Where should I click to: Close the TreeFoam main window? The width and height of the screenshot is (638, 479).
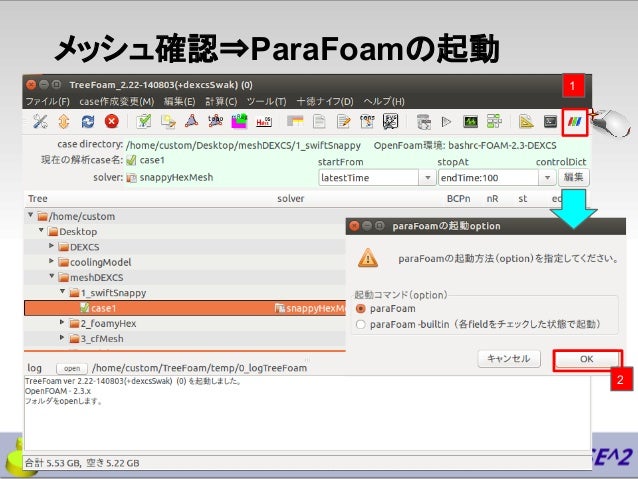tap(31, 85)
